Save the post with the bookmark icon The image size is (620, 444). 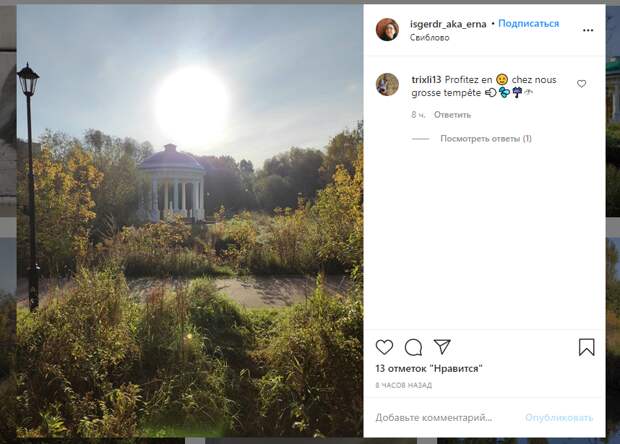click(586, 347)
